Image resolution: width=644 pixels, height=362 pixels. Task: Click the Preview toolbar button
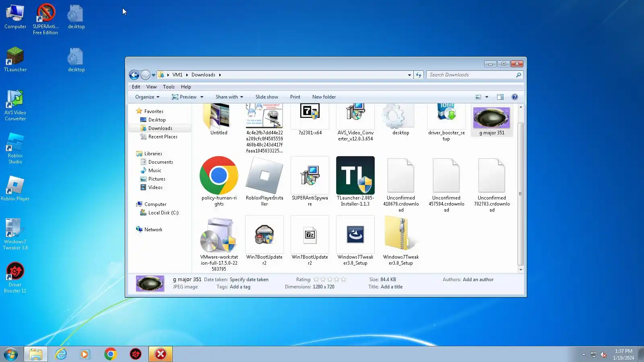pos(184,97)
